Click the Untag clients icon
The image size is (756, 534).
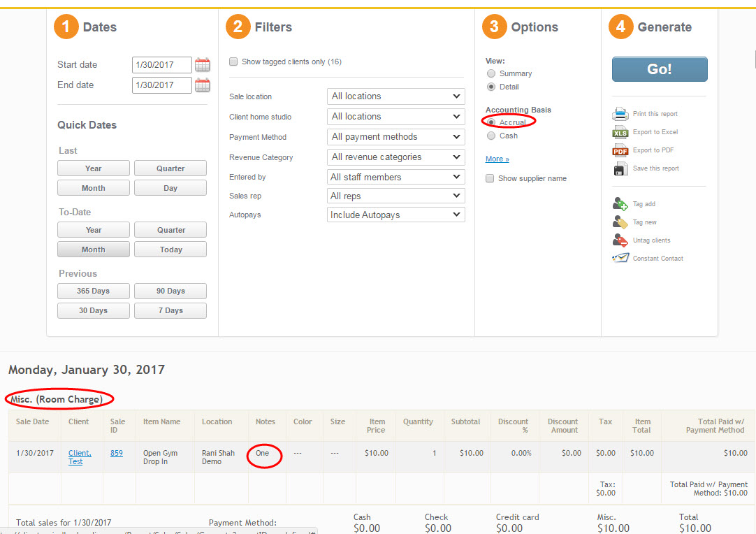pyautogui.click(x=620, y=240)
